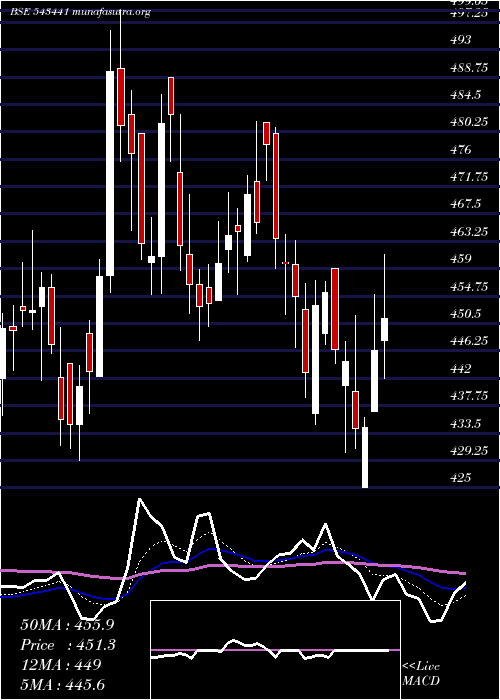Click the 484.5 price axis label
The image size is (500, 700).
[466, 95]
